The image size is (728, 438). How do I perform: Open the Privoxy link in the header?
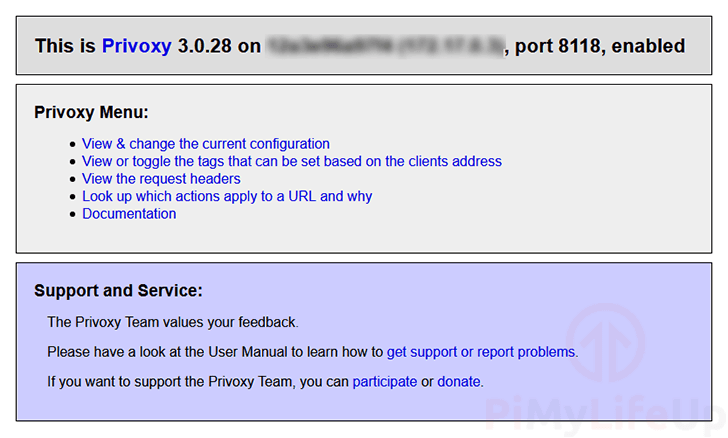(x=136, y=46)
